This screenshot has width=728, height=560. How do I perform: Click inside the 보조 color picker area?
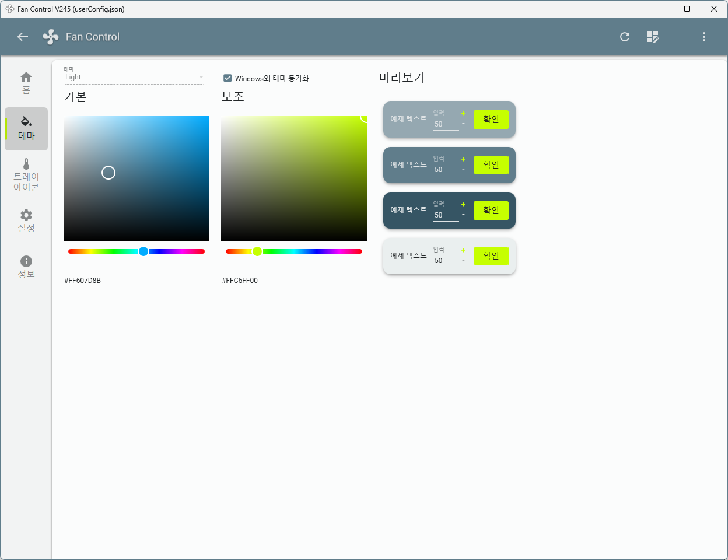click(x=294, y=178)
